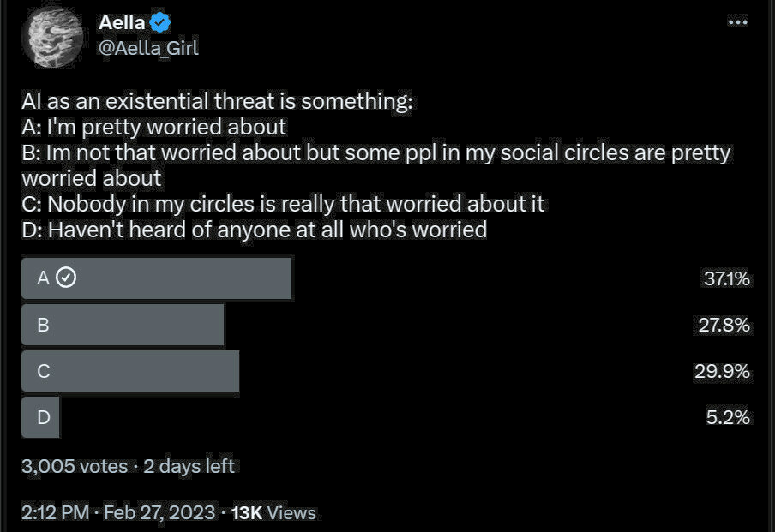Click the 5.2% result for option D
Viewport: 775px width, 532px height.
[729, 417]
